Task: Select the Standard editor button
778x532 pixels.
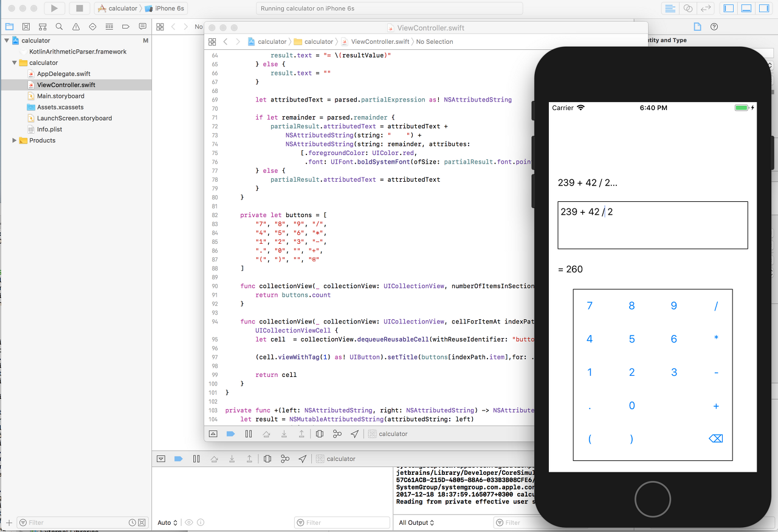Action: coord(670,9)
